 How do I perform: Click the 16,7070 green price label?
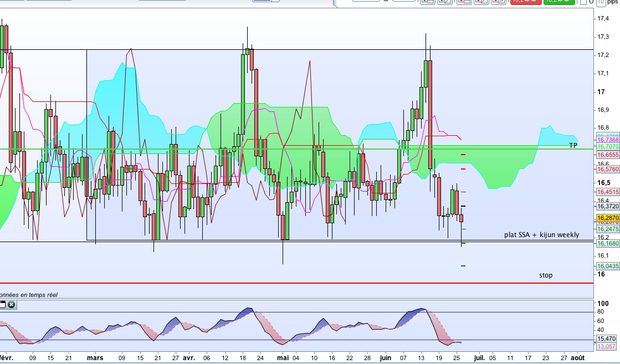tap(607, 146)
